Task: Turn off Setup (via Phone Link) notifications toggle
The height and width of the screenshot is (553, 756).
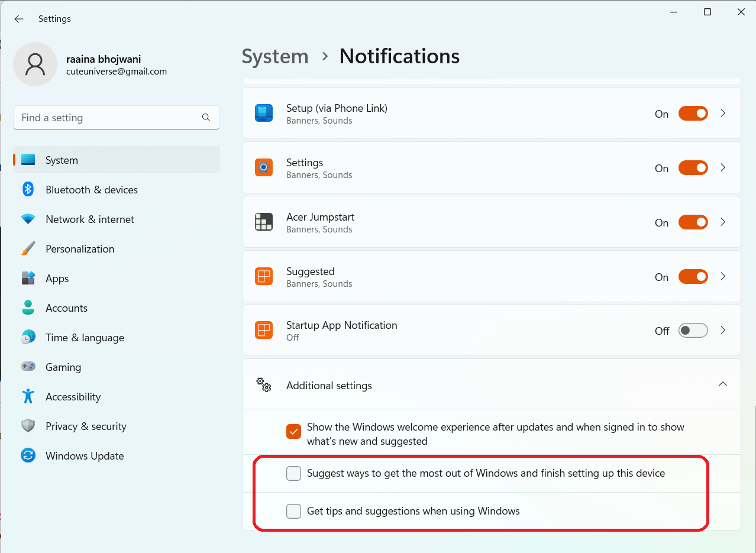Action: (x=693, y=114)
